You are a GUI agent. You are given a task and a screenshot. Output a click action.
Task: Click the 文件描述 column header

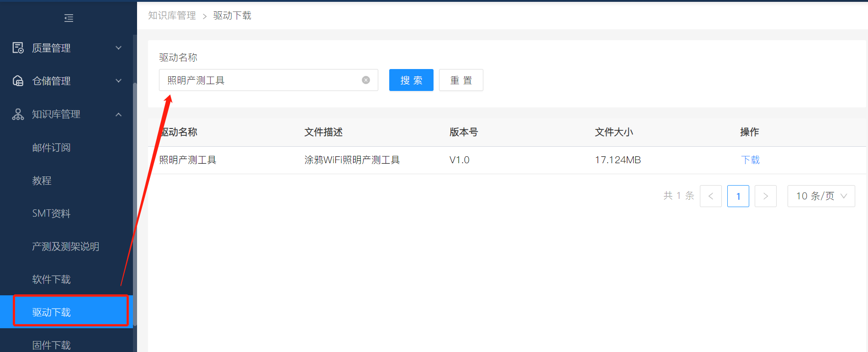click(x=323, y=132)
